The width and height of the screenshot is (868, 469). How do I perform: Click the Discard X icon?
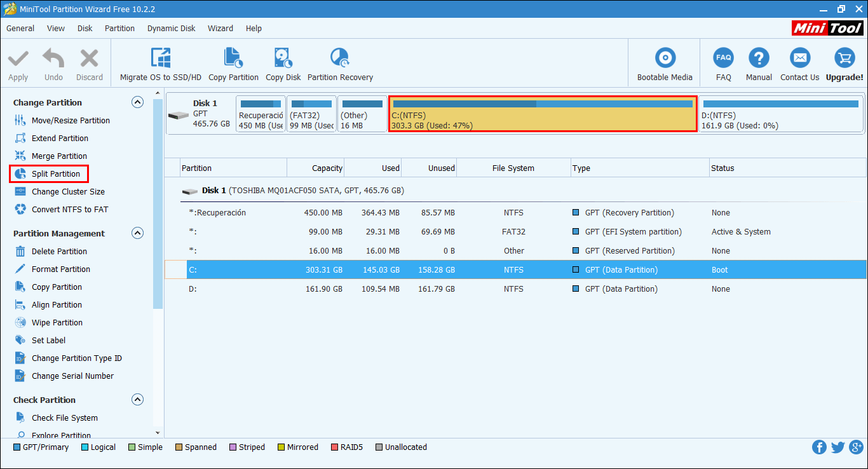[89, 59]
